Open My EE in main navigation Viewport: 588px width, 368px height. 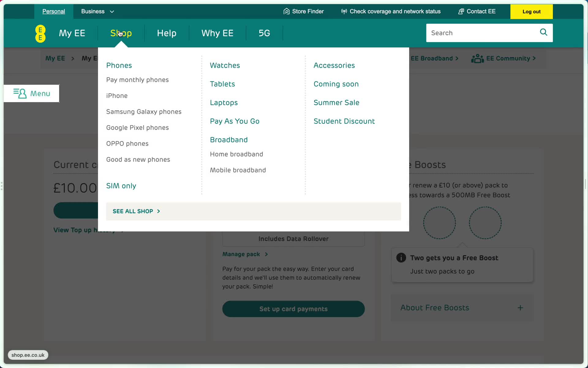(72, 33)
